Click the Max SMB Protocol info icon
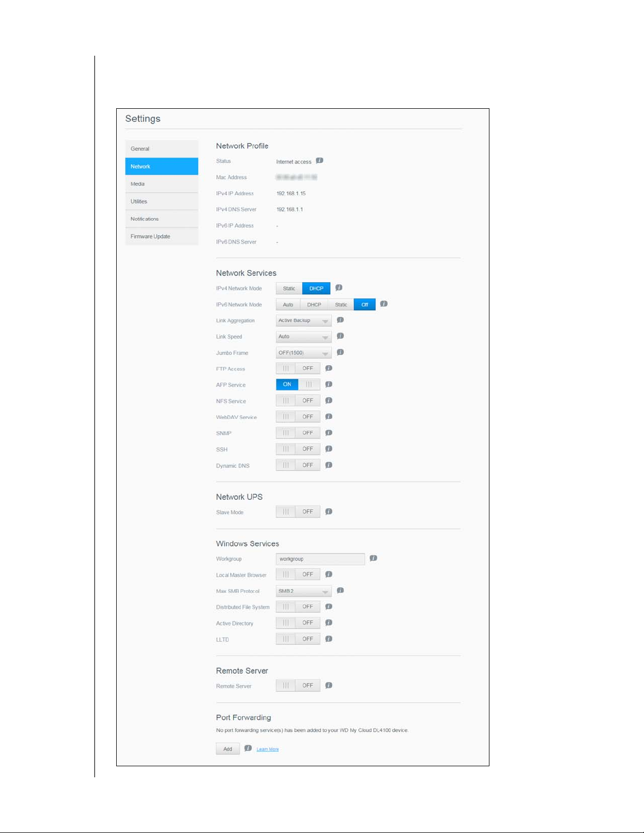Image resolution: width=644 pixels, height=833 pixels. [340, 591]
